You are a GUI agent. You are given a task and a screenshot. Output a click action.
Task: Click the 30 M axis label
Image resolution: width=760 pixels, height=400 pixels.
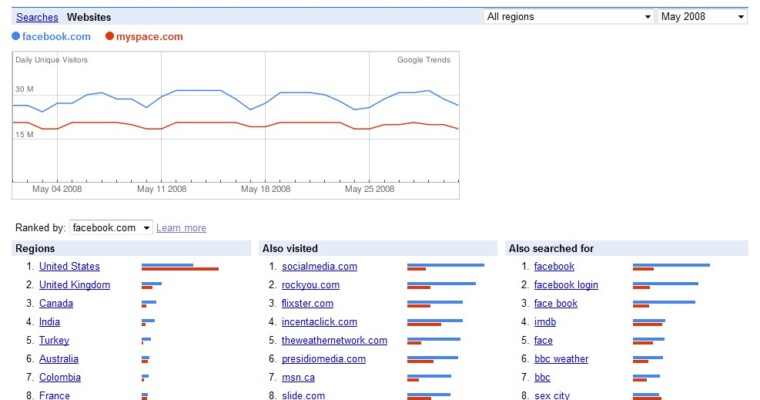(24, 89)
